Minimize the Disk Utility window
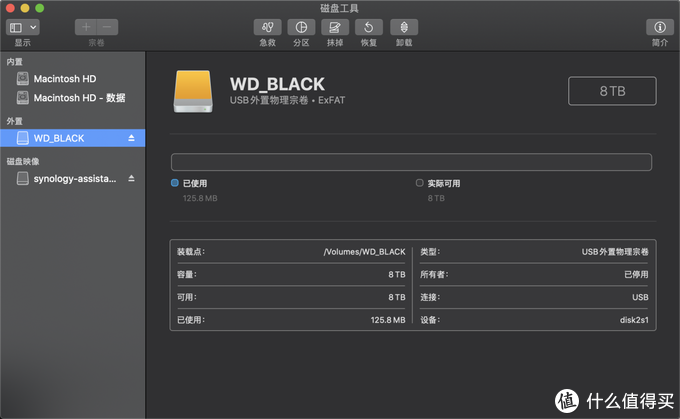Viewport: 680px width, 419px height. point(25,8)
